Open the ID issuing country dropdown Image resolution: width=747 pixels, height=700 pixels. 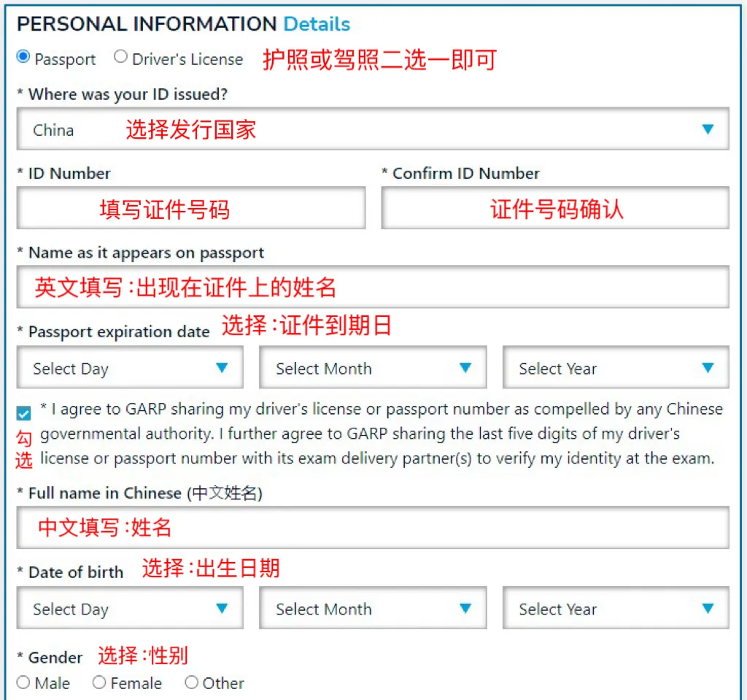[372, 130]
